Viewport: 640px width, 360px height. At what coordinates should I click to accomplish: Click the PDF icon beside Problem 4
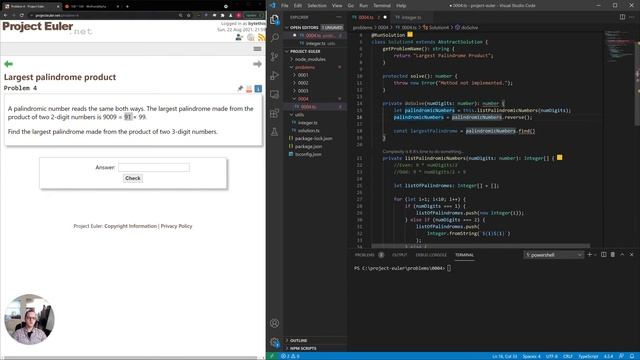pos(249,89)
